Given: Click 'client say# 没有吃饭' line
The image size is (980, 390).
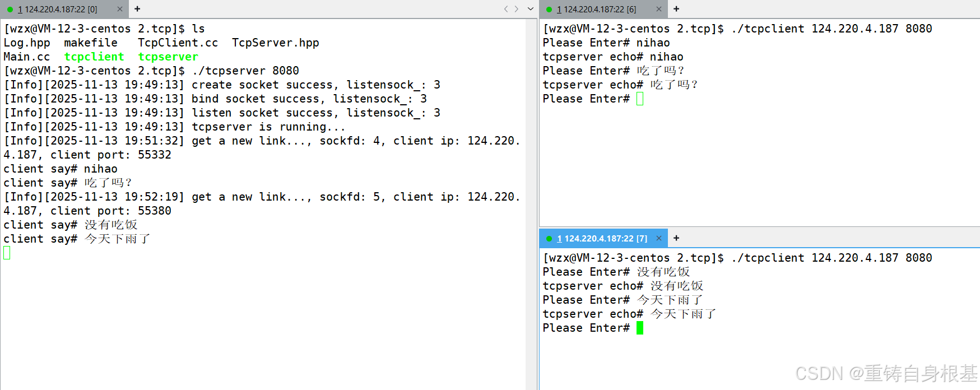Looking at the screenshot, I should [x=71, y=225].
